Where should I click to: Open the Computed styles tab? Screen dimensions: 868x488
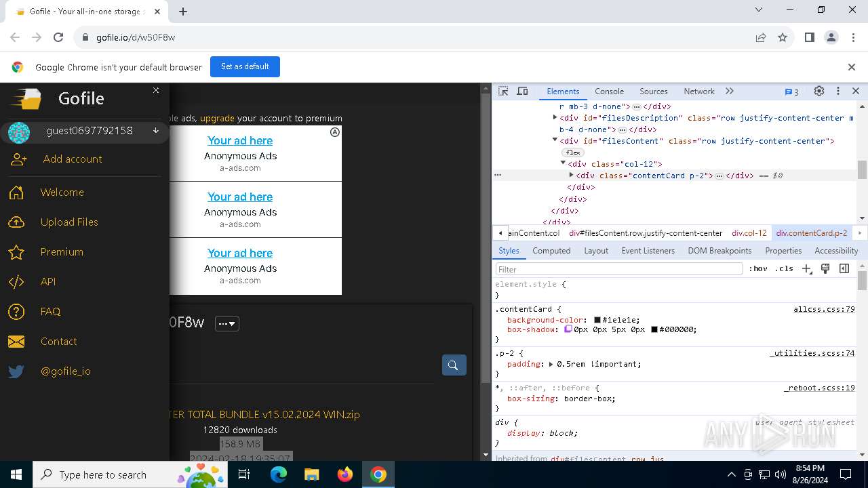pyautogui.click(x=551, y=251)
